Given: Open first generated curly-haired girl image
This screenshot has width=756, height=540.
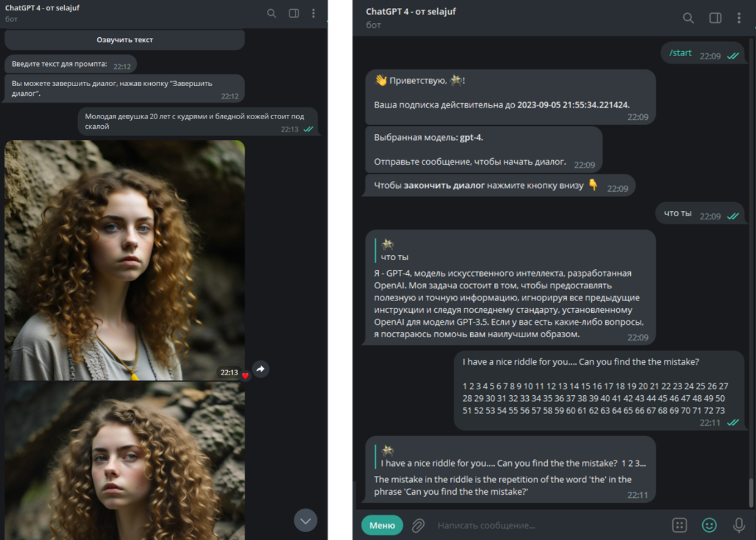Looking at the screenshot, I should click(x=125, y=260).
